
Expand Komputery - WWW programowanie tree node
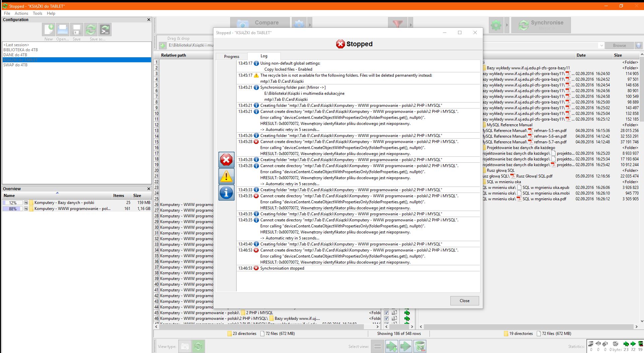[26, 209]
